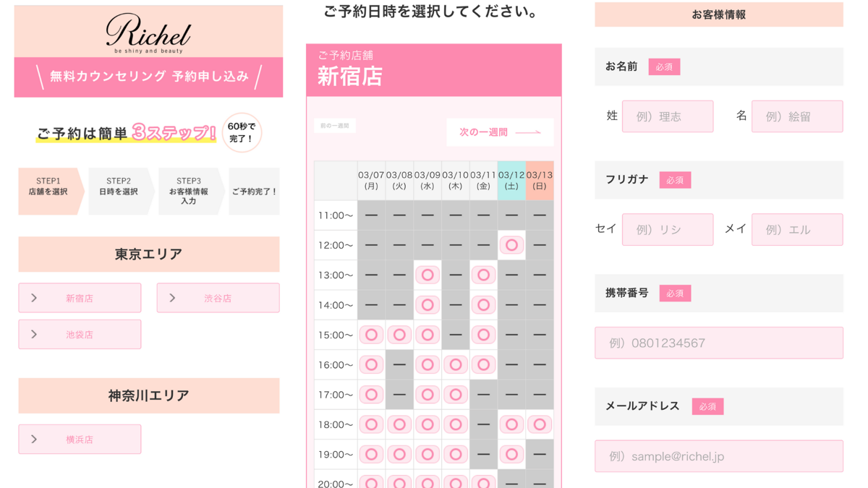
Task: Select 03/07 Monday 15:00 slot circle
Action: pyautogui.click(x=371, y=335)
